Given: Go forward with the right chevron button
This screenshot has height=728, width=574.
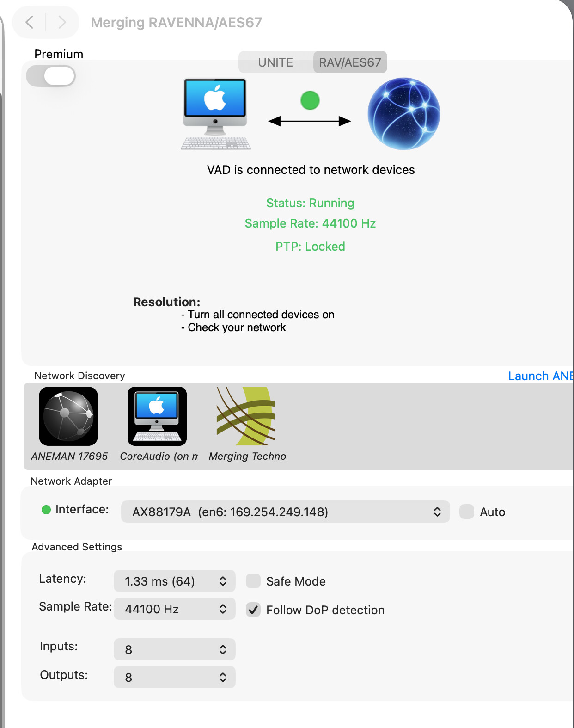Looking at the screenshot, I should tap(62, 22).
